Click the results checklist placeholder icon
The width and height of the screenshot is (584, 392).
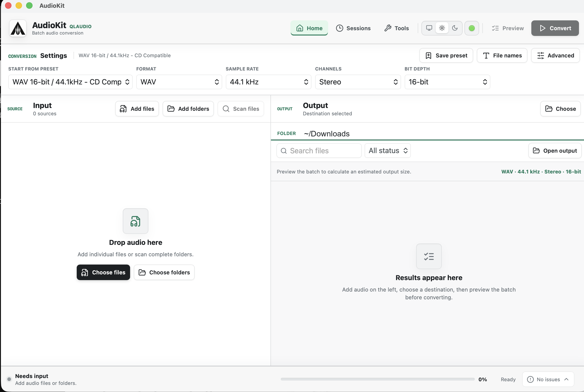point(429,256)
